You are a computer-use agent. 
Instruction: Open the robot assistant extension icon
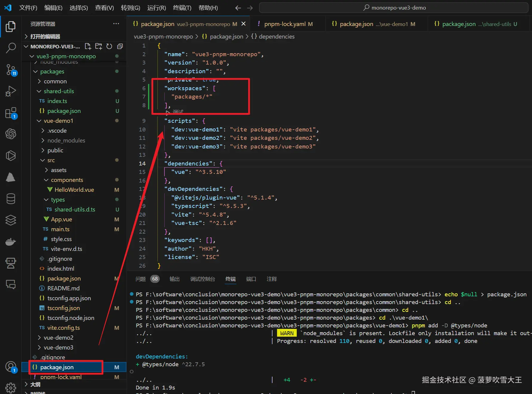(x=11, y=263)
